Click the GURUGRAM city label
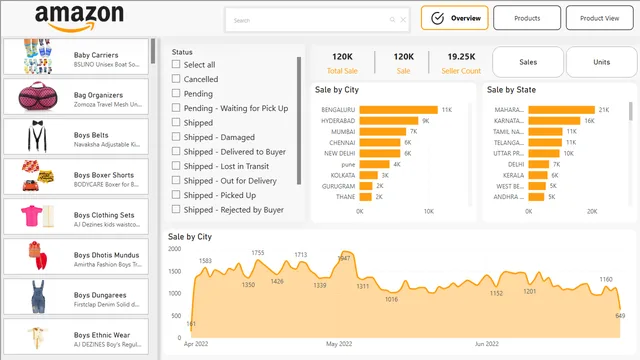The image size is (640, 360). pyautogui.click(x=338, y=186)
